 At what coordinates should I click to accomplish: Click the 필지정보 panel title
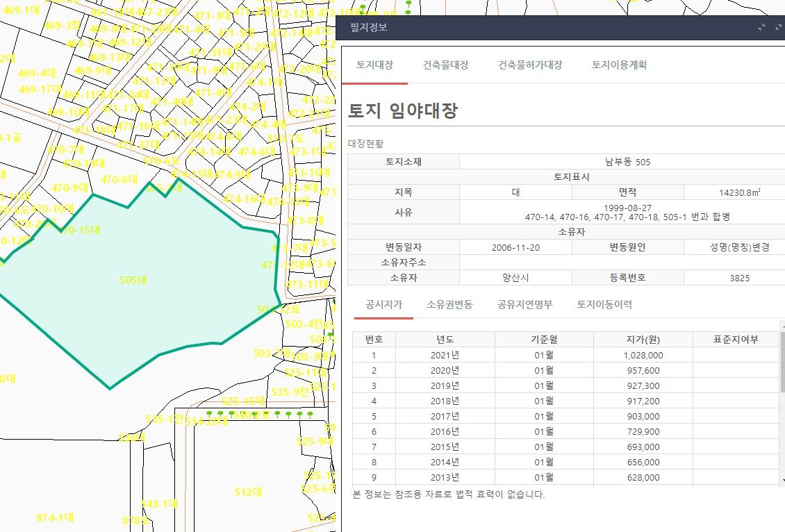point(368,28)
